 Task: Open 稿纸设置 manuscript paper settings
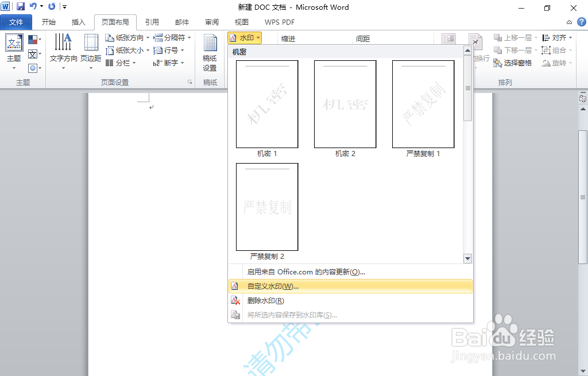click(210, 52)
